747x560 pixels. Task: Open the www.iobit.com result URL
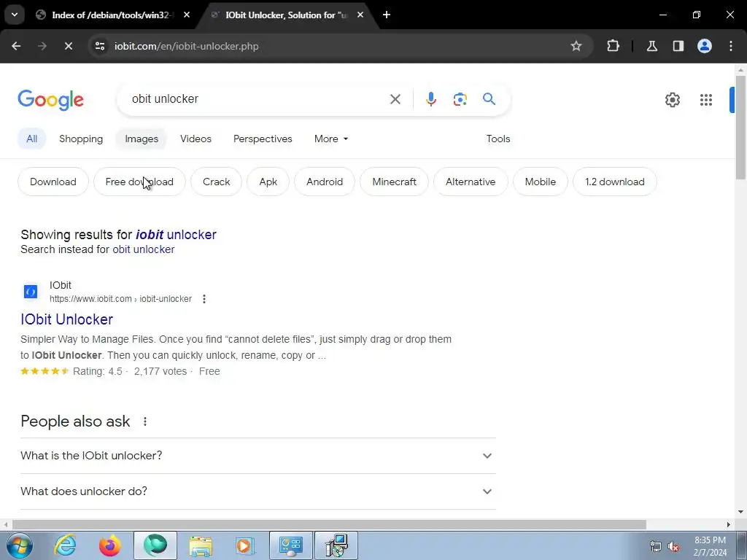point(120,299)
